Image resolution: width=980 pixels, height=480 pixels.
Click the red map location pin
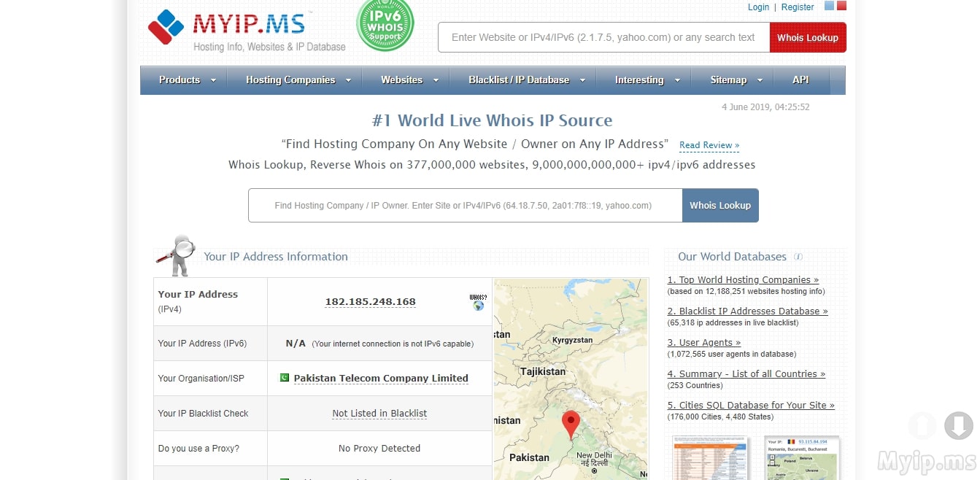(x=571, y=425)
